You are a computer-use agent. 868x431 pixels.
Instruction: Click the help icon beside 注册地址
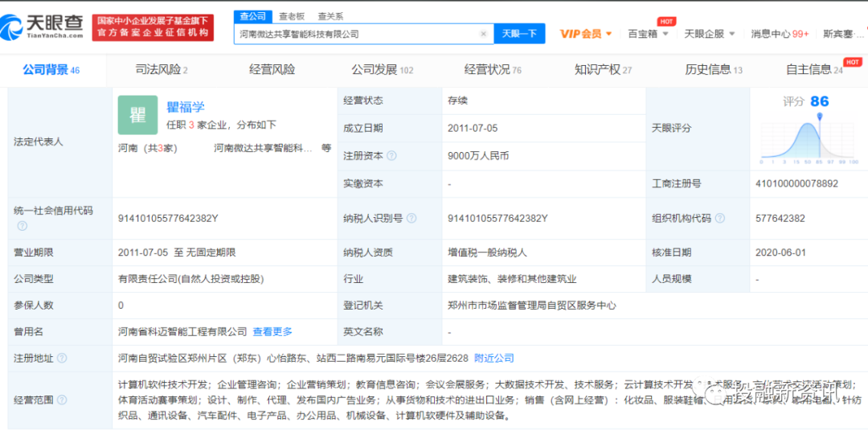pos(62,359)
